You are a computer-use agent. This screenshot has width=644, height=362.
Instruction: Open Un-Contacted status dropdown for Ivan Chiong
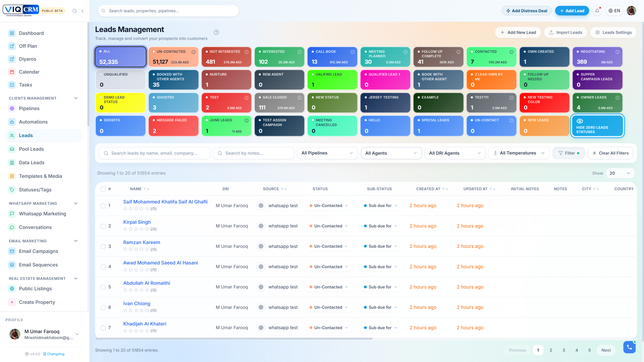coord(329,307)
